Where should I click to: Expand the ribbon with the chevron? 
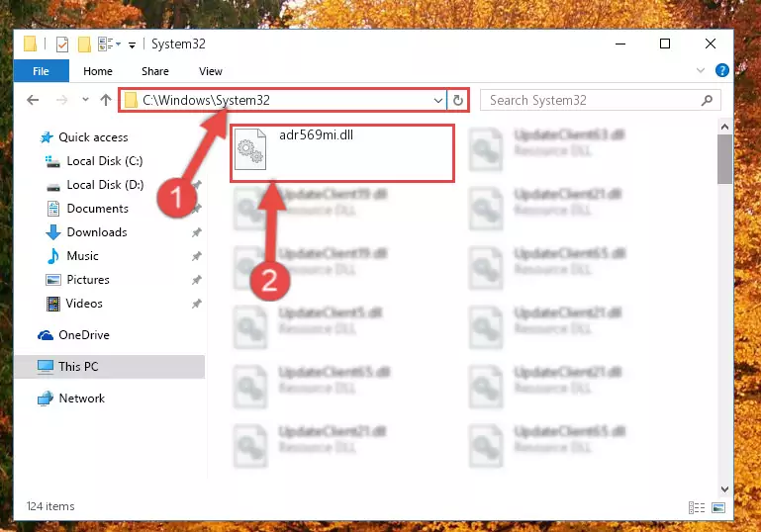point(701,70)
